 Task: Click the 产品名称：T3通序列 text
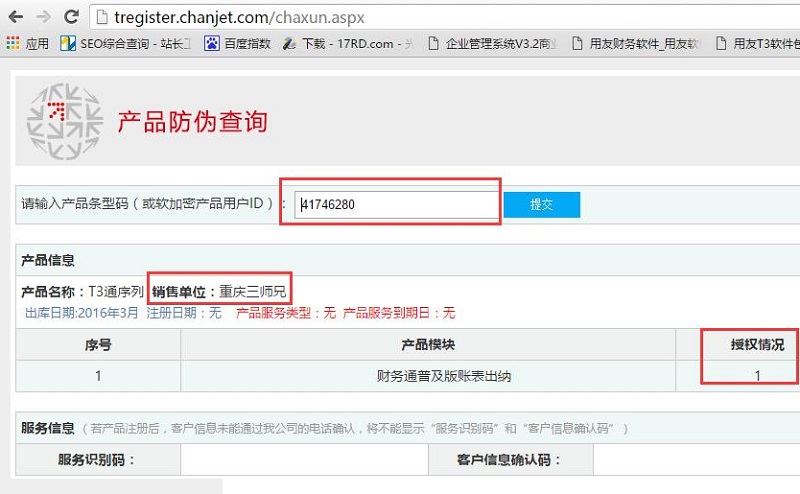83,291
